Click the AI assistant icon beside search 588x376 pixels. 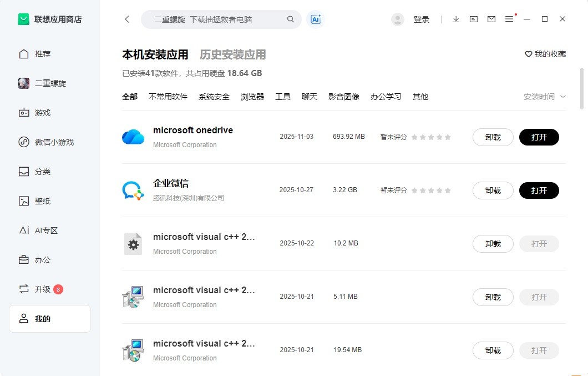[316, 19]
